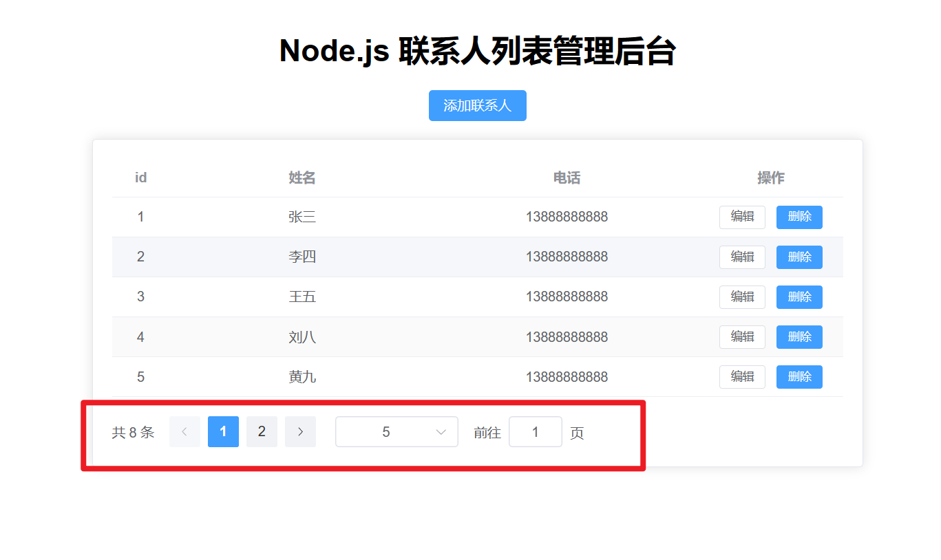Click id cell 4 in the table
Viewport: 941px width, 560px height.
140,337
